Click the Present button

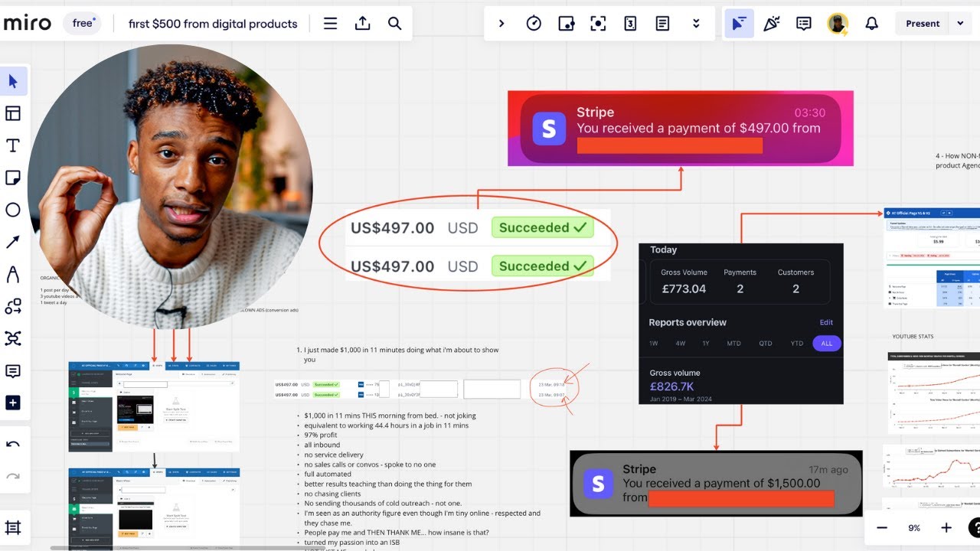(923, 24)
